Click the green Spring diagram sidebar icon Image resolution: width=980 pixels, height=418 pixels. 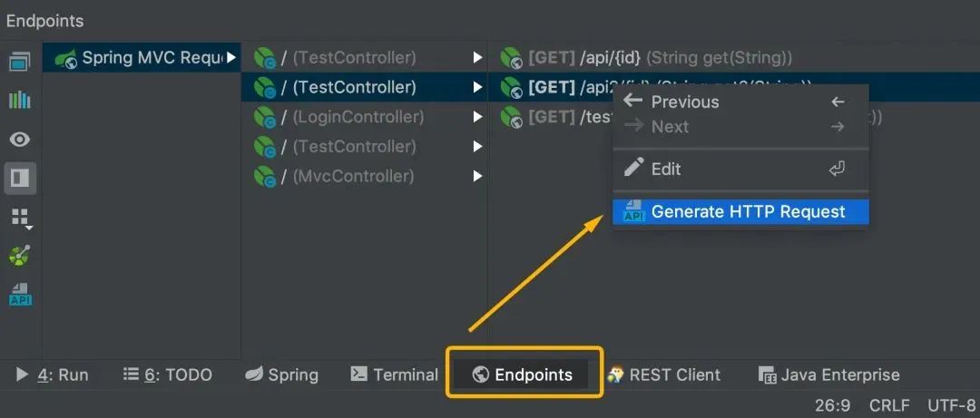19,256
